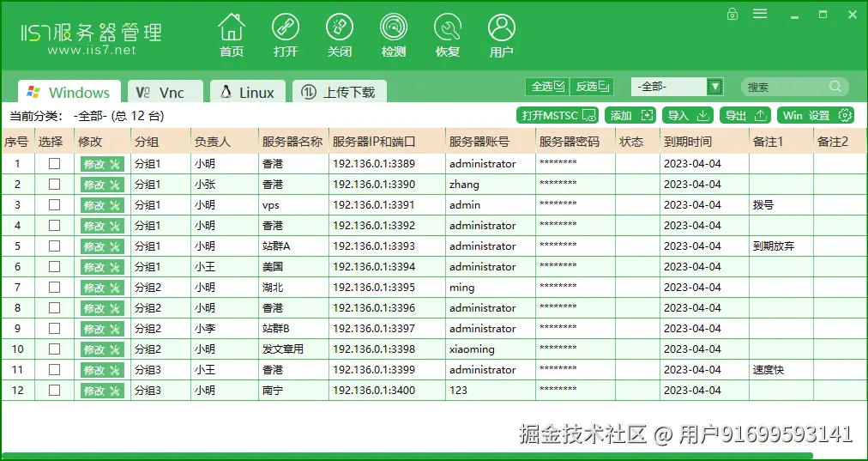This screenshot has width=868, height=461.
Task: Click the 负责人 column header
Action: coord(224,142)
